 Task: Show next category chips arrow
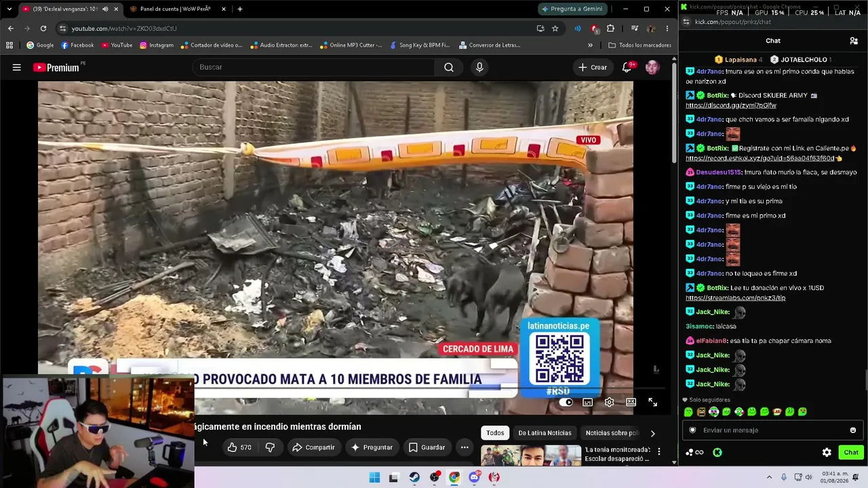pyautogui.click(x=652, y=433)
